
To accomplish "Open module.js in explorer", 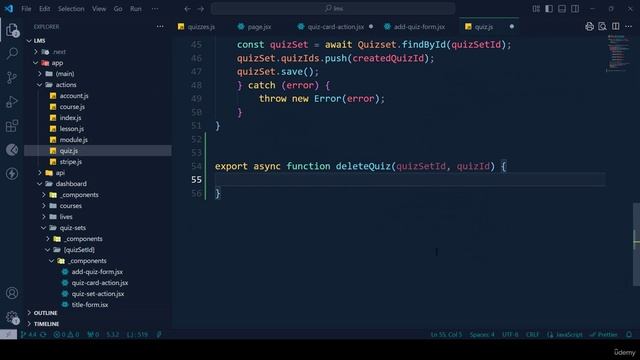I will coord(73,140).
